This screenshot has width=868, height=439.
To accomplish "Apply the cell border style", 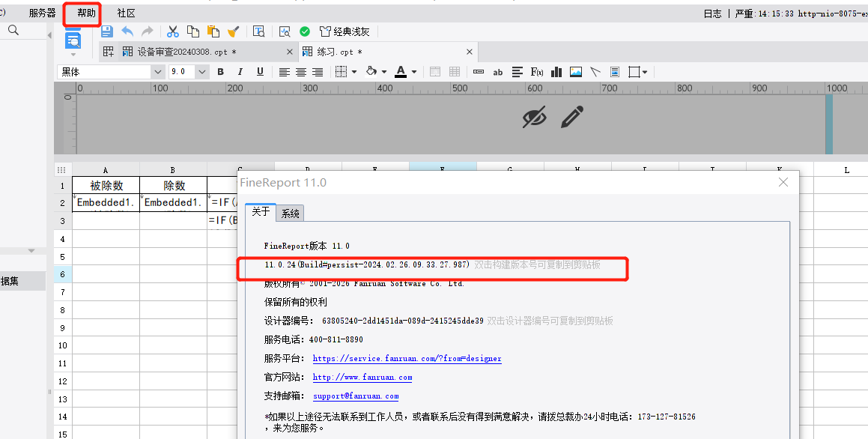I will click(x=341, y=71).
